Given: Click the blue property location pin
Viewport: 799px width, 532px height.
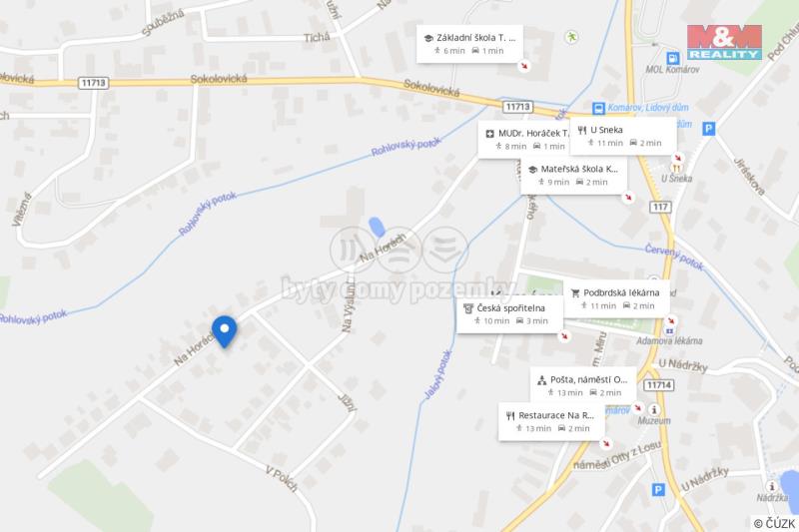Looking at the screenshot, I should 224,331.
